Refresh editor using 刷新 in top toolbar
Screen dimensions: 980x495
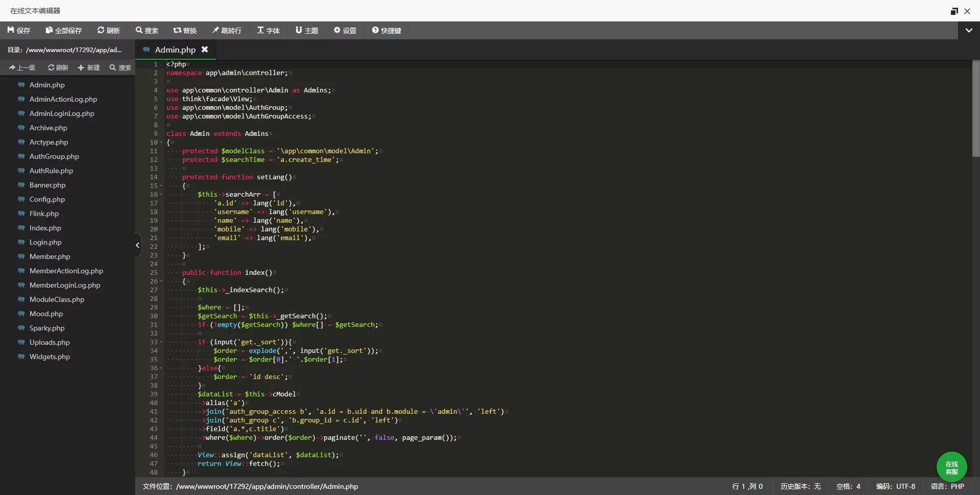point(109,31)
